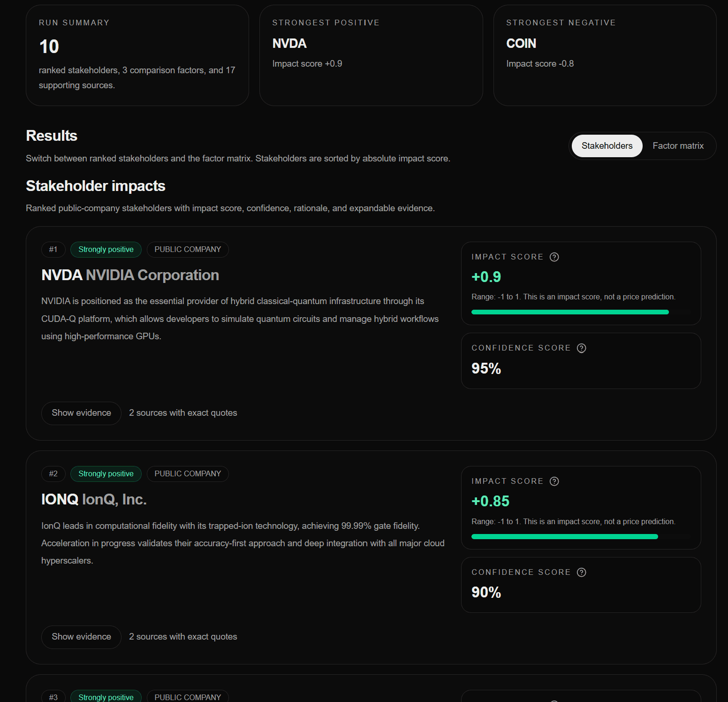Select the Stakeholders view toggle
This screenshot has height=702, width=728.
click(x=606, y=145)
